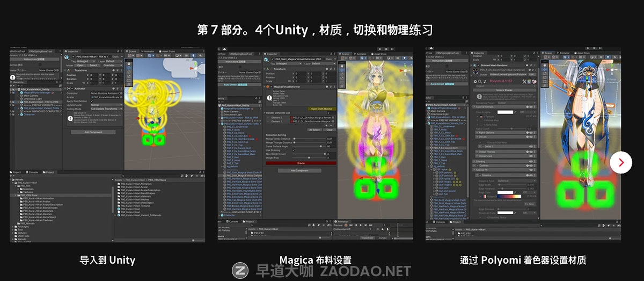Click Unlock Shader button in Polyomi screenshot

coord(504,90)
